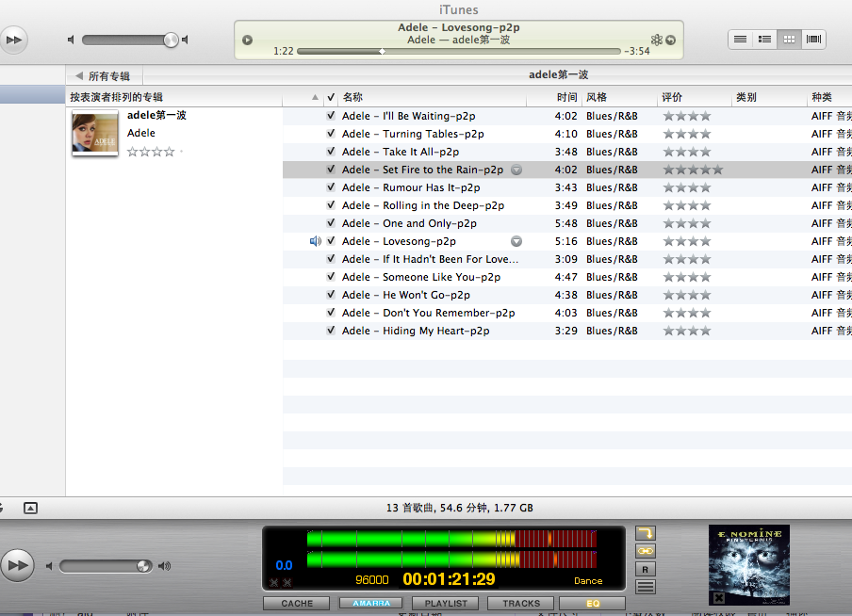Click the 按表演者排列的专辑 column header
This screenshot has height=616, width=852.
click(x=173, y=97)
